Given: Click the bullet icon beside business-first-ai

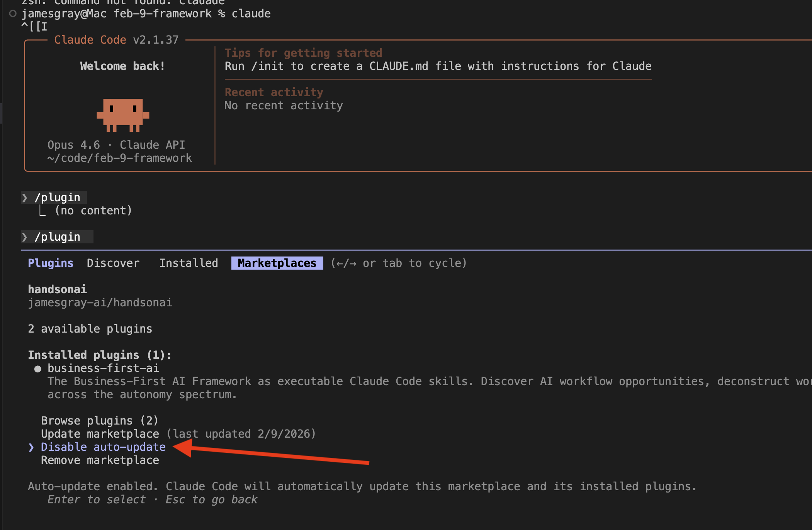Looking at the screenshot, I should pyautogui.click(x=37, y=369).
